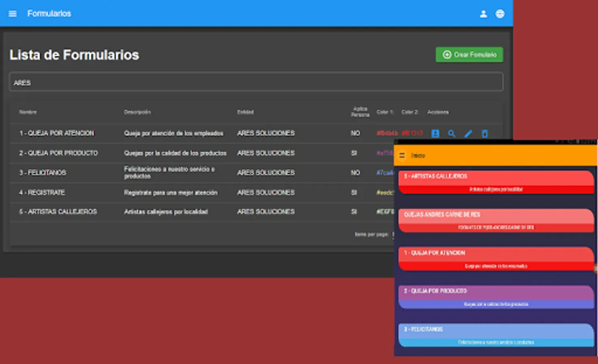Open the mobile app hamburger menu beside Inicio
The width and height of the screenshot is (598, 364).
point(402,155)
